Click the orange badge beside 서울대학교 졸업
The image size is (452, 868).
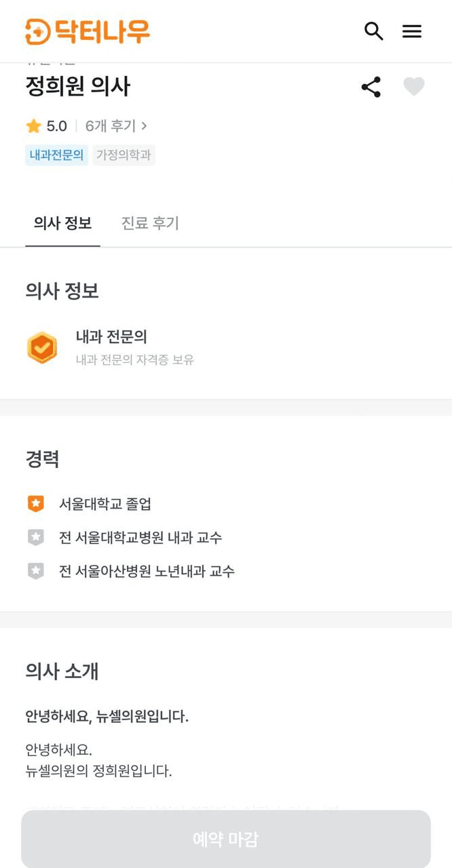tap(36, 504)
